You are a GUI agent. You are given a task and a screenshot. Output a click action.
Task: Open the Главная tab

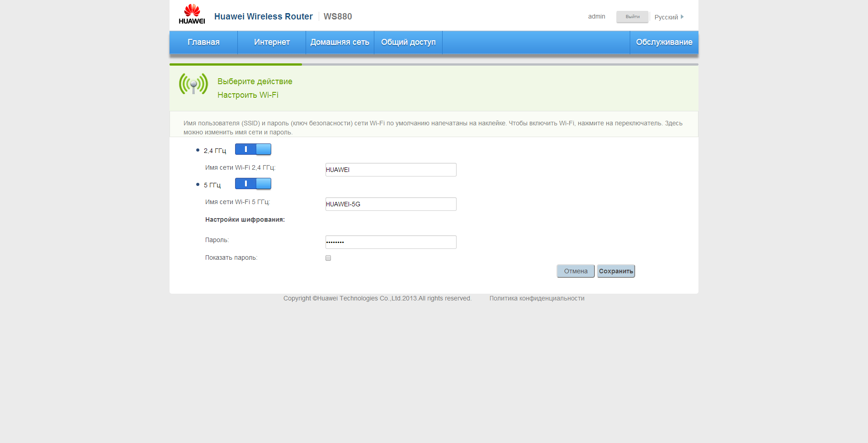pyautogui.click(x=203, y=42)
